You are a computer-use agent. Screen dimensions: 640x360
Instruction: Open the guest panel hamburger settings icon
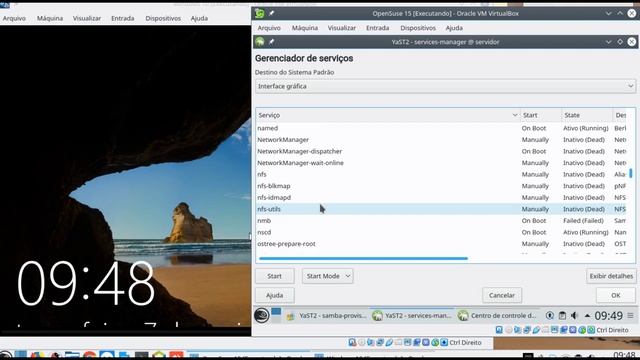tap(630, 316)
